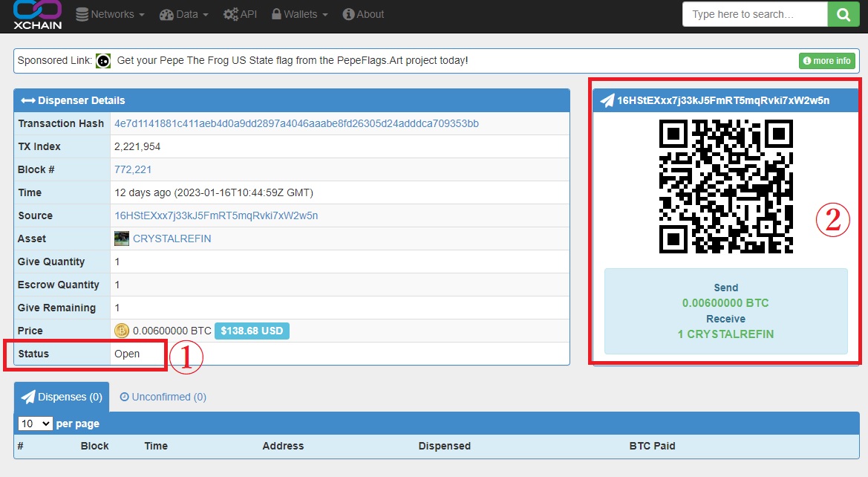Click the CRYSTALREFIN asset thumbnail image
This screenshot has height=477, width=868.
click(122, 238)
